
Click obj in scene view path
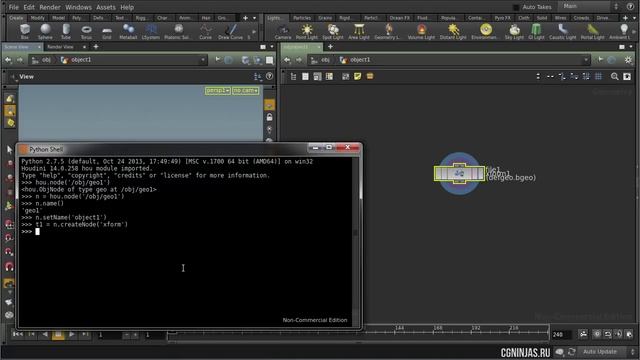coord(46,60)
